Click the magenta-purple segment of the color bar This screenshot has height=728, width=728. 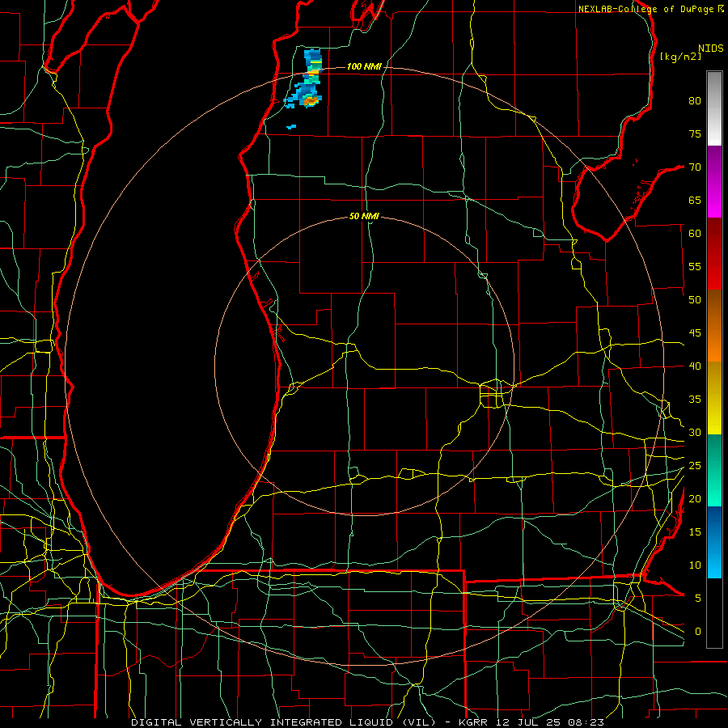tap(714, 182)
